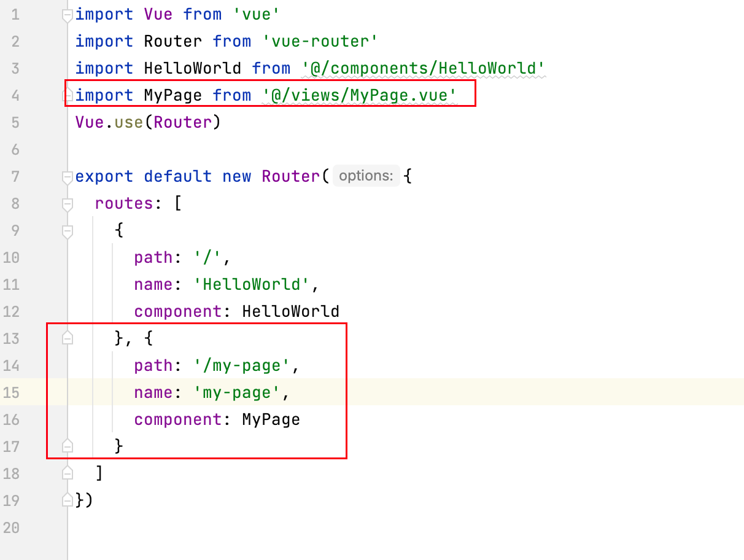Viewport: 744px width, 560px height.
Task: Click line number 2 in the gutter
Action: click(15, 41)
